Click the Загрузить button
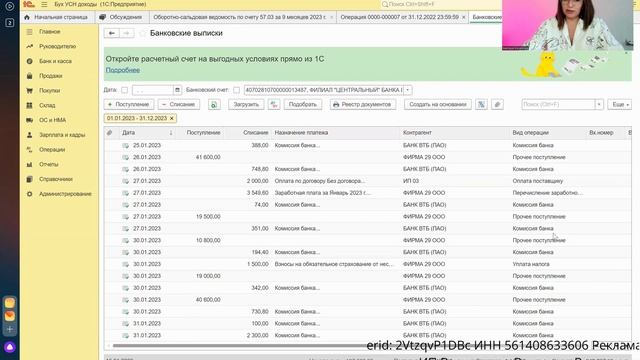The image size is (640, 360). click(x=246, y=104)
